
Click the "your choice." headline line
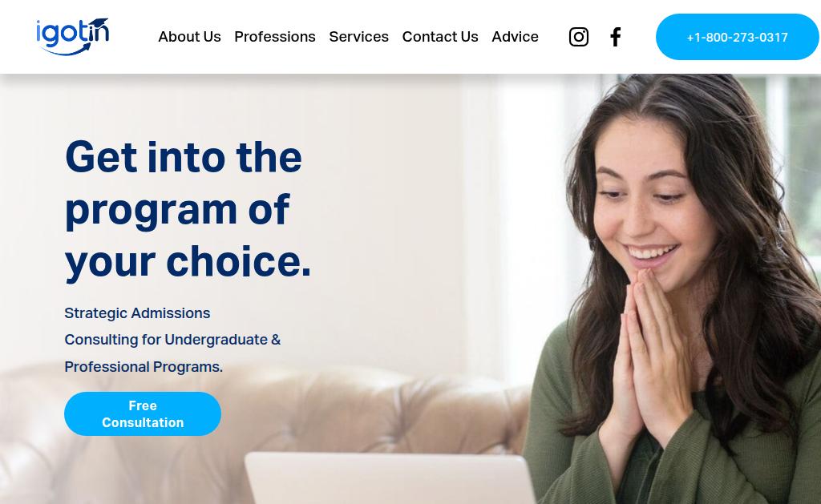[x=188, y=262]
